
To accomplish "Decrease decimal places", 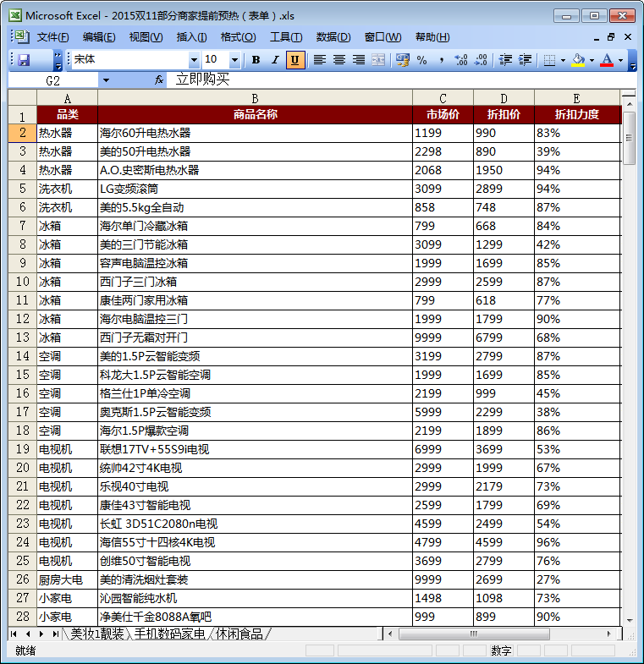I will [481, 60].
